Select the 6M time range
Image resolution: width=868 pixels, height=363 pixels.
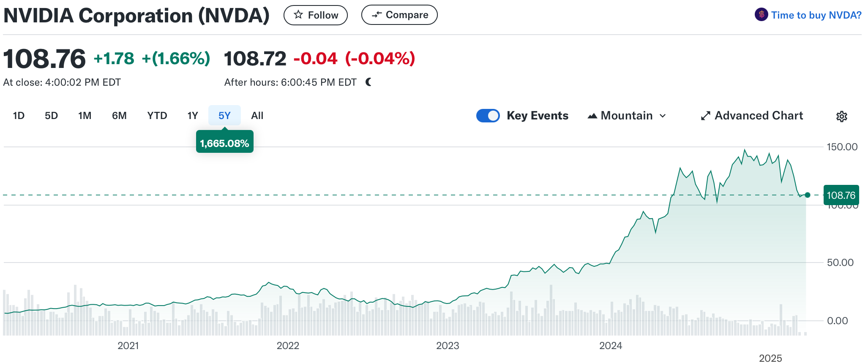[x=119, y=116]
